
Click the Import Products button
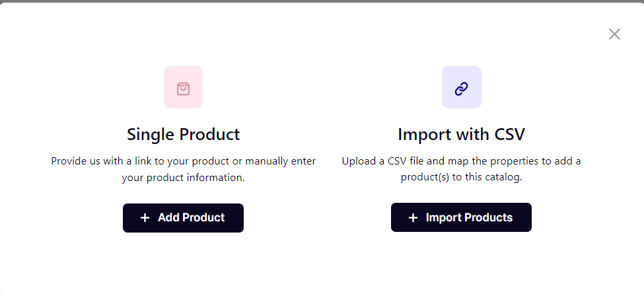click(461, 217)
